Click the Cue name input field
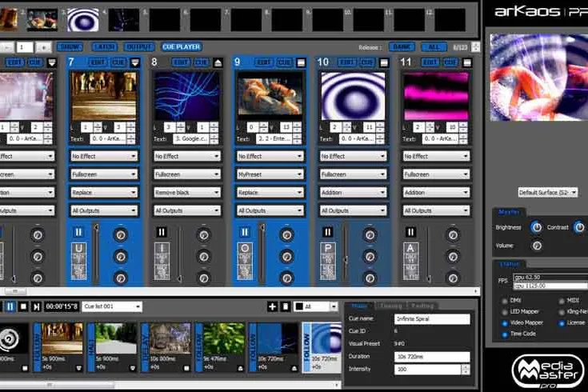 coord(432,319)
